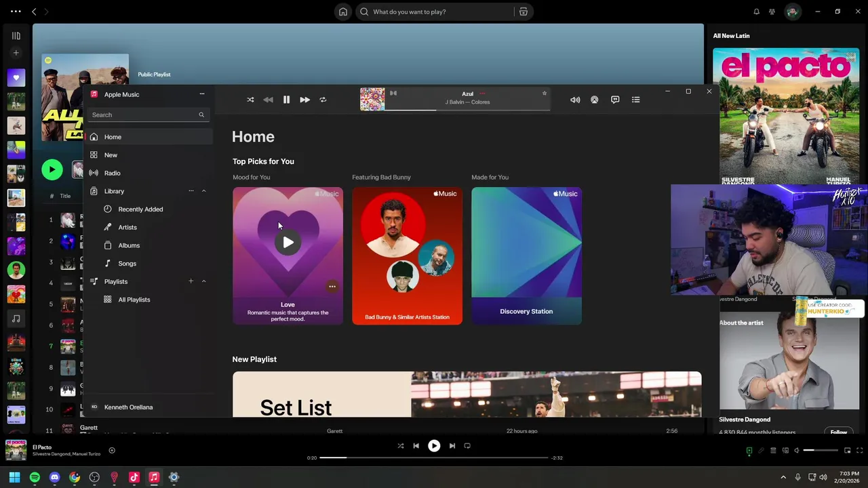The height and width of the screenshot is (488, 868).
Task: Play the Spotify playlist green button
Action: [x=52, y=169]
